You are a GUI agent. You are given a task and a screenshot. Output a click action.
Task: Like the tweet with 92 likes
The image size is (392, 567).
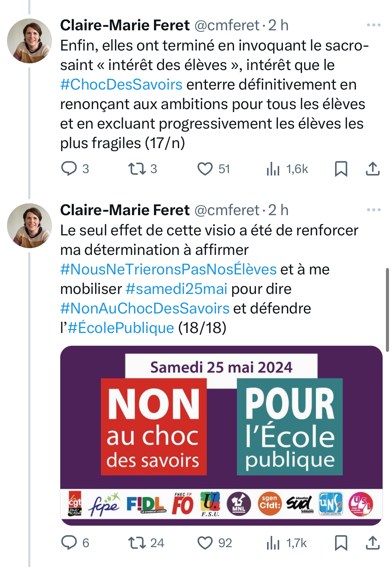pyautogui.click(x=205, y=543)
